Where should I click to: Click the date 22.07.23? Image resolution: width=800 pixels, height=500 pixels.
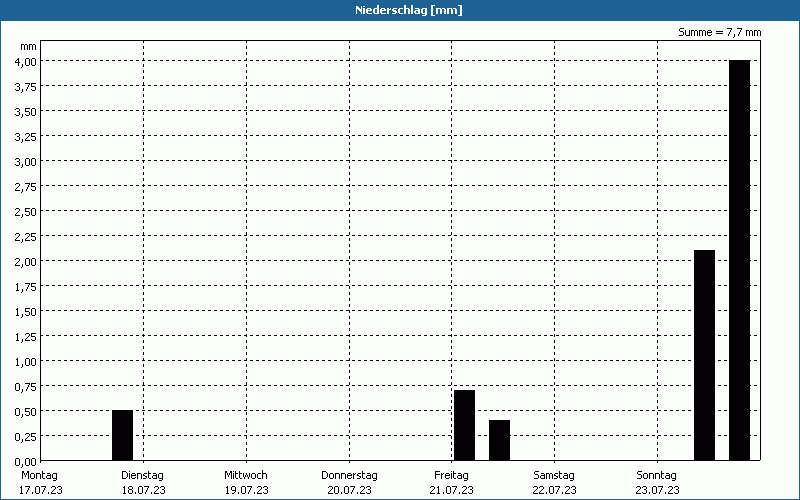coord(555,490)
